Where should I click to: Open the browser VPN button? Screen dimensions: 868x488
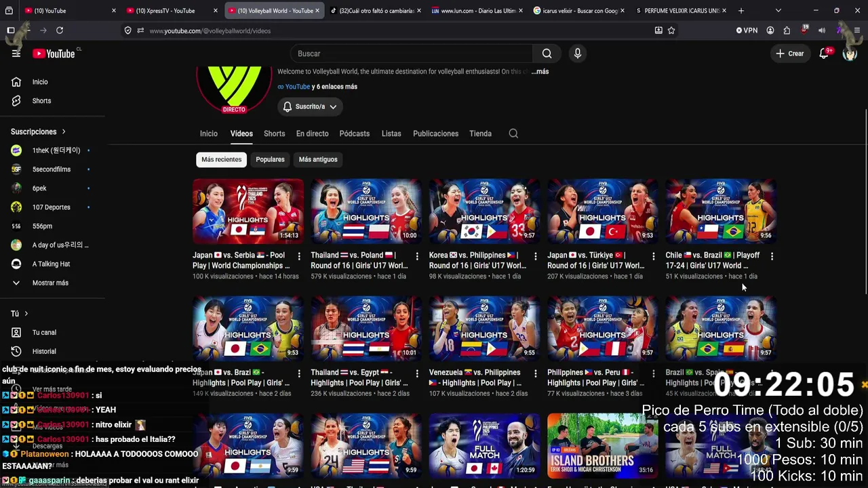click(747, 30)
